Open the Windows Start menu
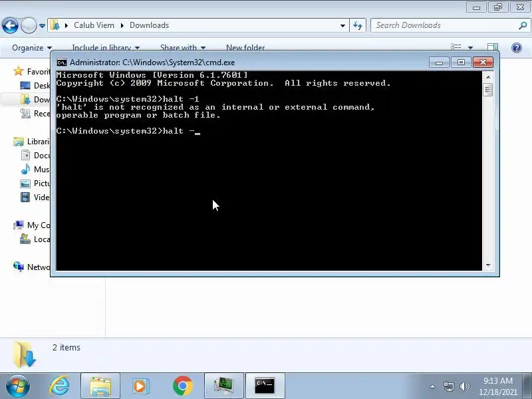Image resolution: width=532 pixels, height=399 pixels. [18, 386]
